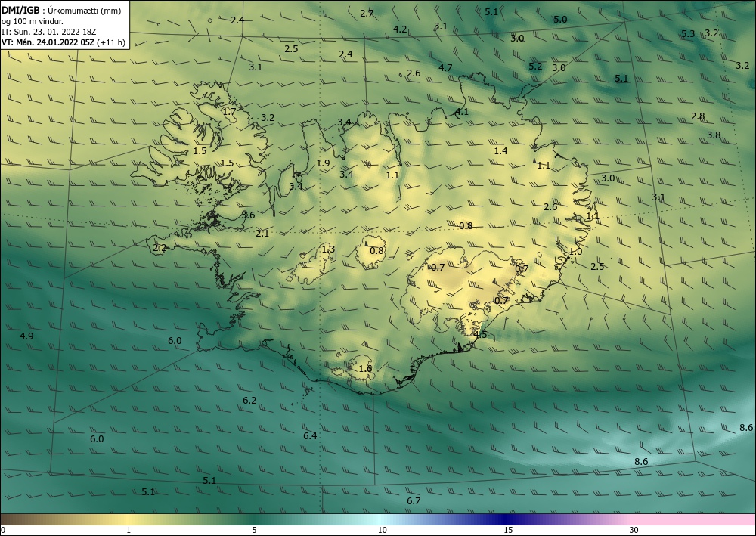The height and width of the screenshot is (536, 756).
Task: Click the '30' tick on the color scale
Action: 634,530
